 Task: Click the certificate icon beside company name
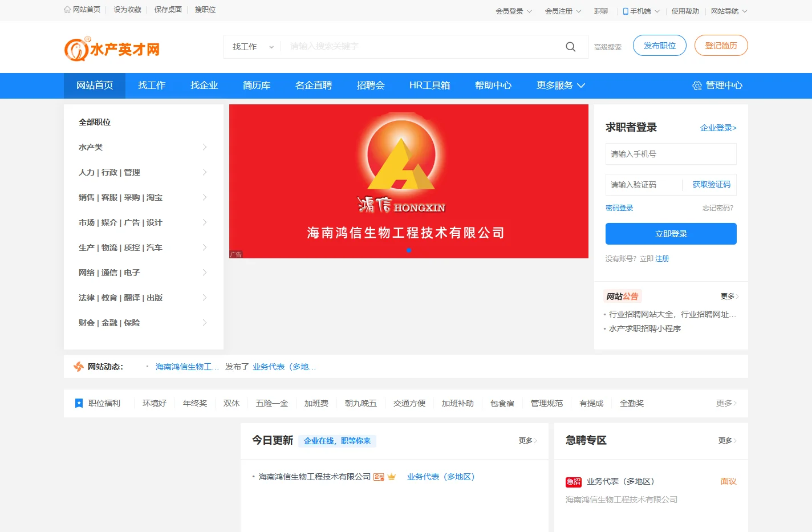click(x=379, y=477)
